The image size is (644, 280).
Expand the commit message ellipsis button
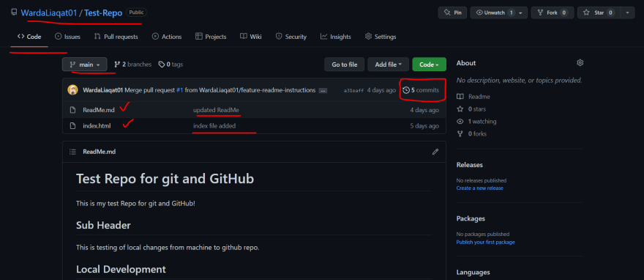point(323,90)
